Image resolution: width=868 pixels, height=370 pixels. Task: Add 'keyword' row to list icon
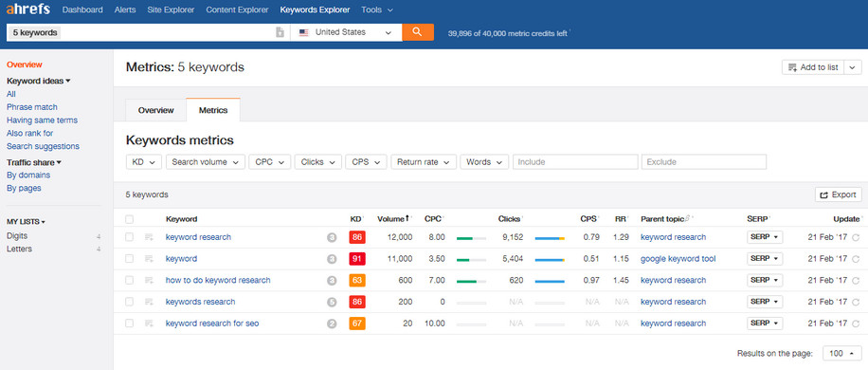pos(149,259)
